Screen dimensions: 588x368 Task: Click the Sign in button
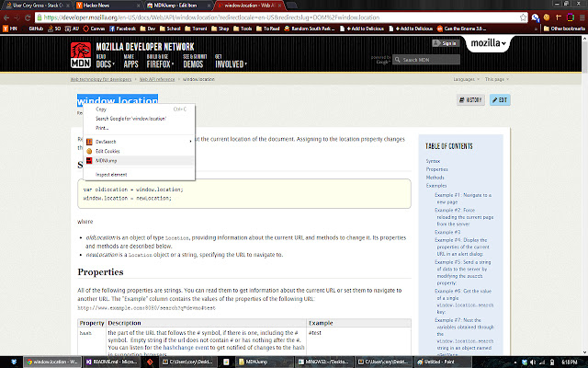click(446, 43)
